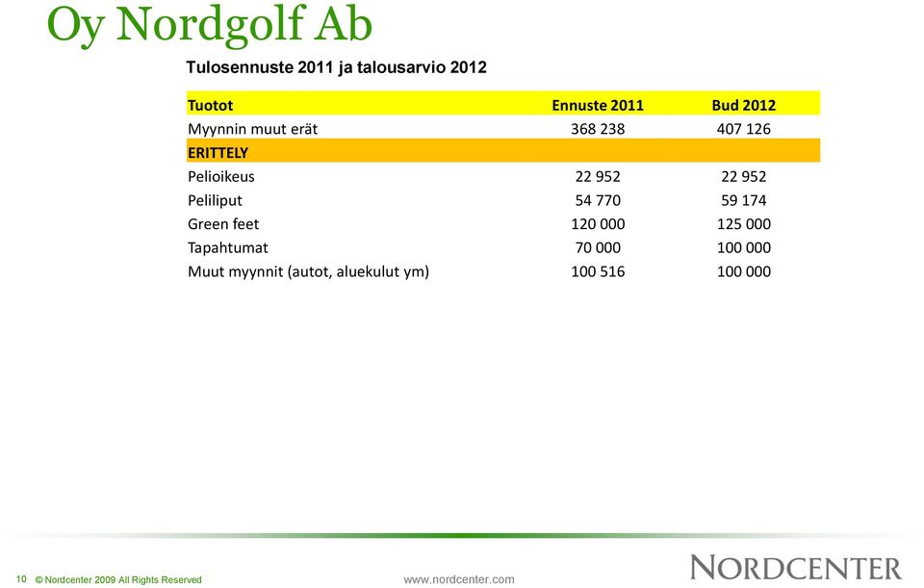Click the "Tuotot" column header

(x=211, y=106)
